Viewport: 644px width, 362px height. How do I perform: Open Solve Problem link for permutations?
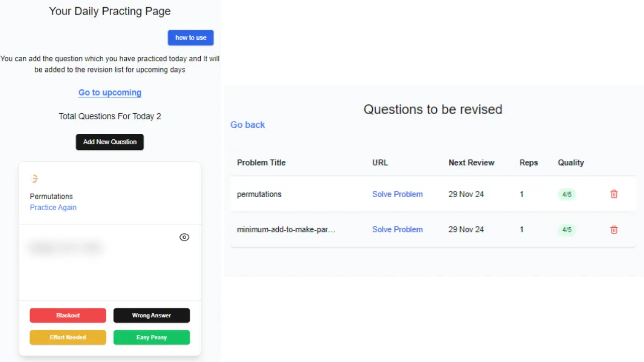[397, 194]
